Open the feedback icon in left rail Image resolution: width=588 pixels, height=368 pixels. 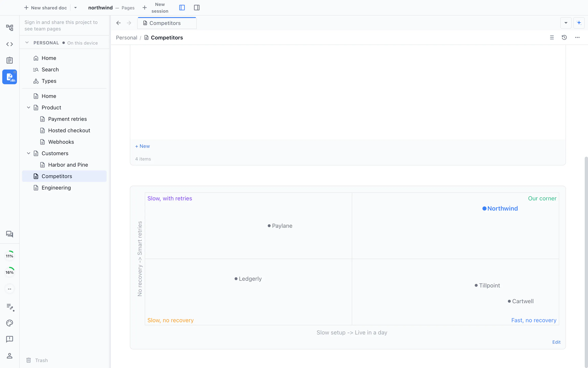9,339
